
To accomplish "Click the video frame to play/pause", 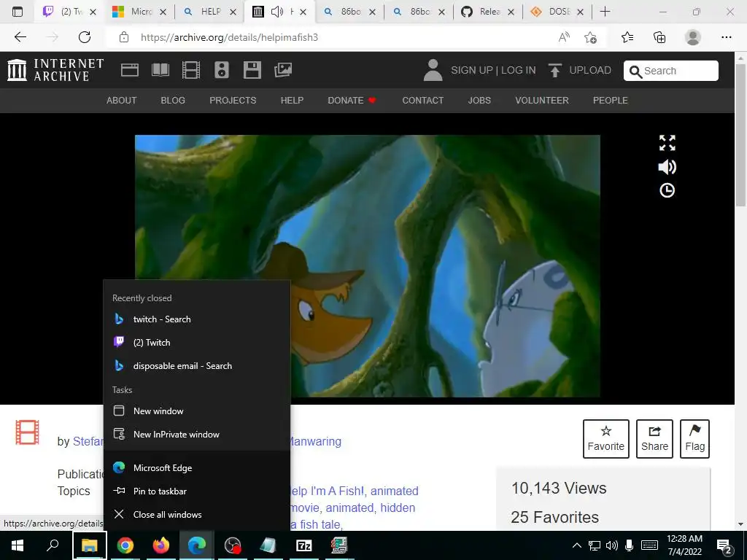I will [368, 265].
